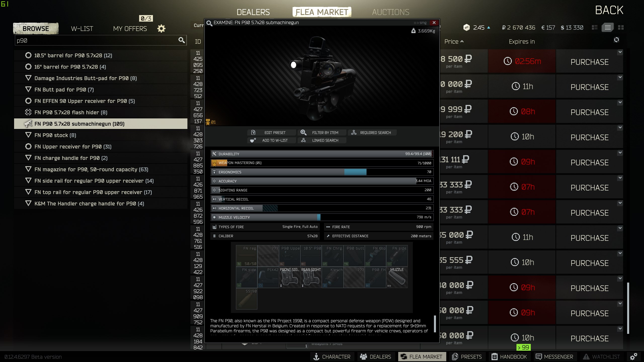This screenshot has width=644, height=362.
Task: Click FN Chrg. handle slot
Action: pos(333,256)
